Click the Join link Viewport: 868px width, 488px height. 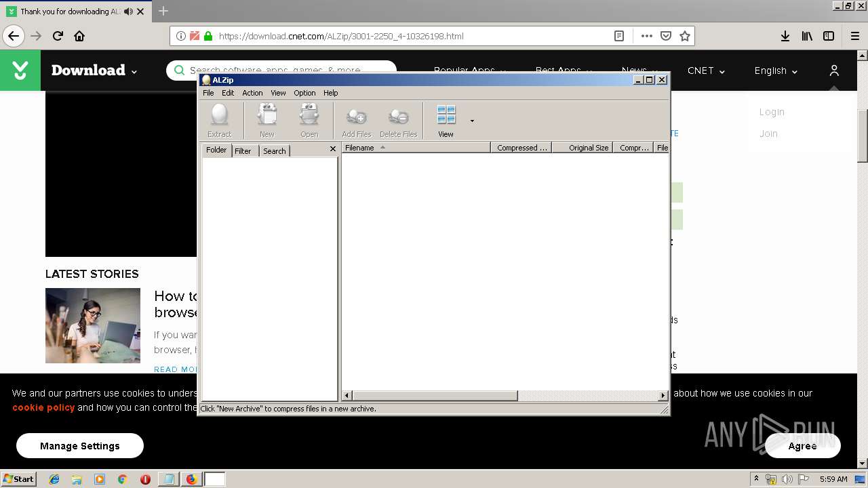(768, 134)
